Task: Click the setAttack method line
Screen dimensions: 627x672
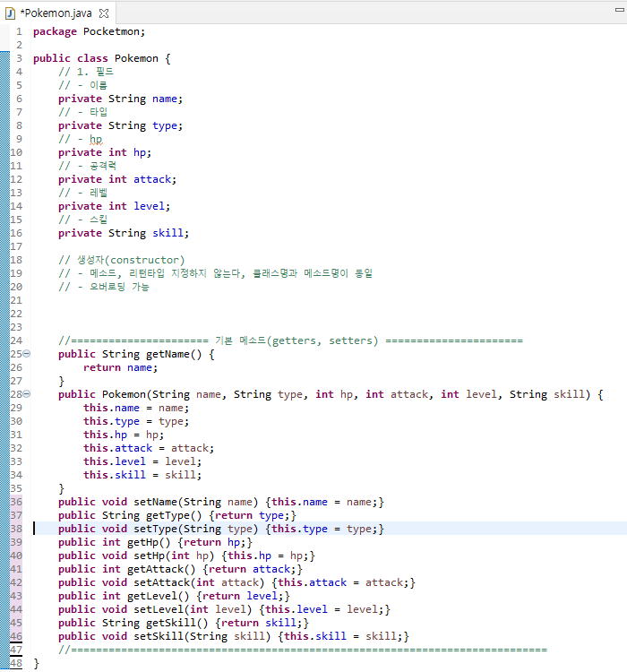Action: pos(236,582)
